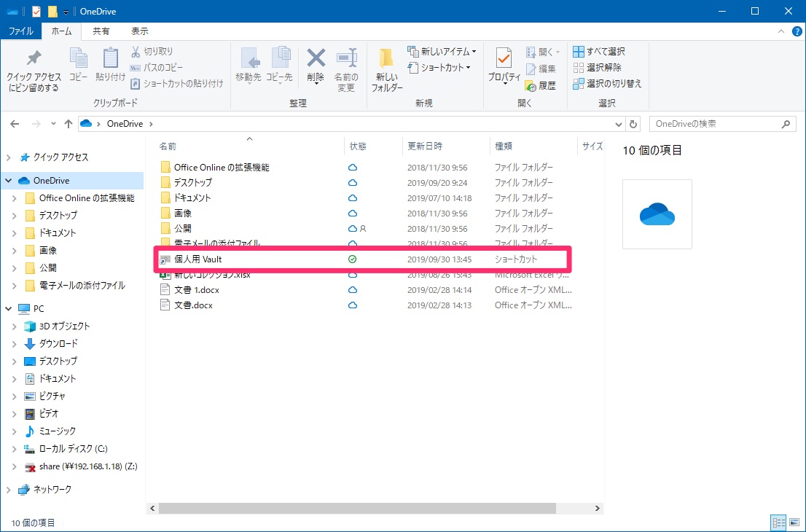806x532 pixels.
Task: Click the Rename (名前の変更) icon
Action: (346, 71)
